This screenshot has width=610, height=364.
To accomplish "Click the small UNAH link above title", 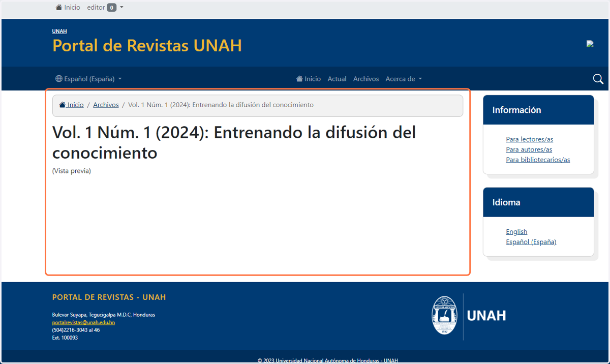I will [x=59, y=32].
